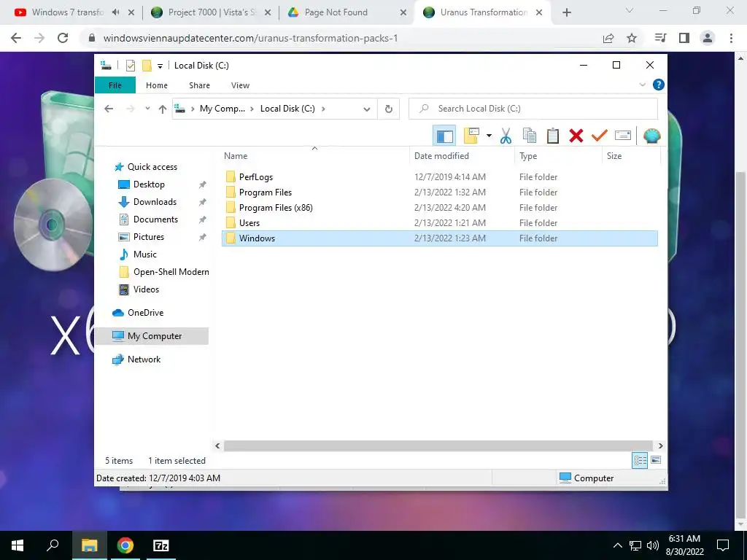Switch to Project 7000 browser tab
747x560 pixels.
tap(212, 12)
